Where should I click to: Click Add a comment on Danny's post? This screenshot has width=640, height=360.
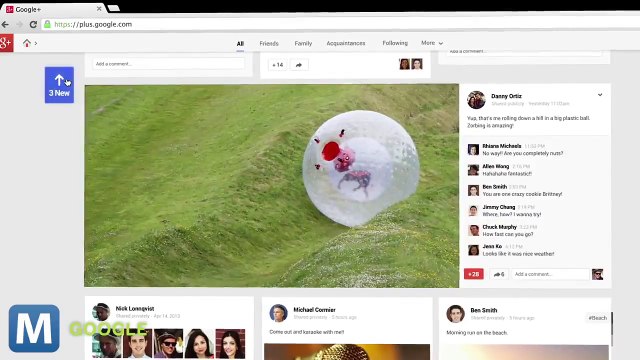click(550, 274)
